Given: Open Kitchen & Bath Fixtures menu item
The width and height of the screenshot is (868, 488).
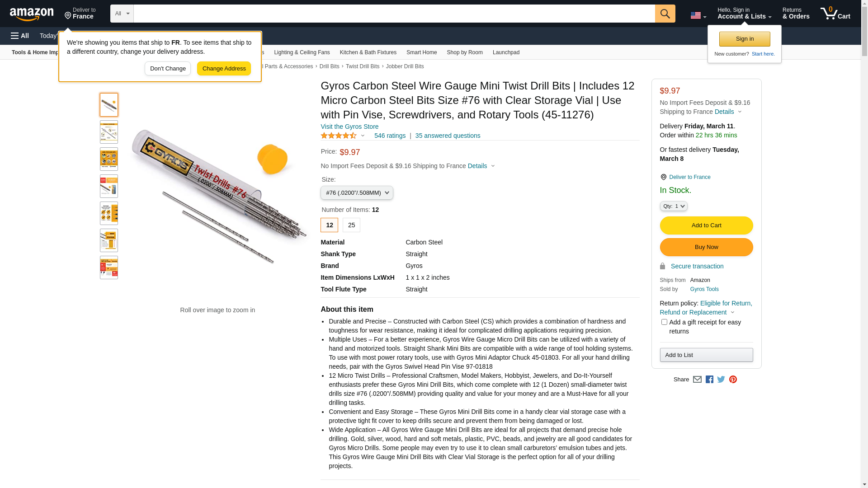Looking at the screenshot, I should (x=368, y=52).
